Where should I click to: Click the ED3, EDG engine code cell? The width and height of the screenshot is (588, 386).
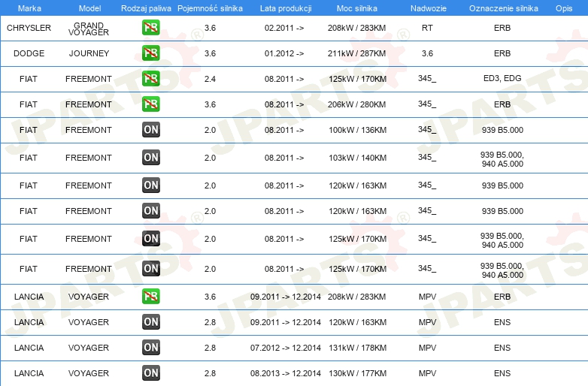[502, 78]
